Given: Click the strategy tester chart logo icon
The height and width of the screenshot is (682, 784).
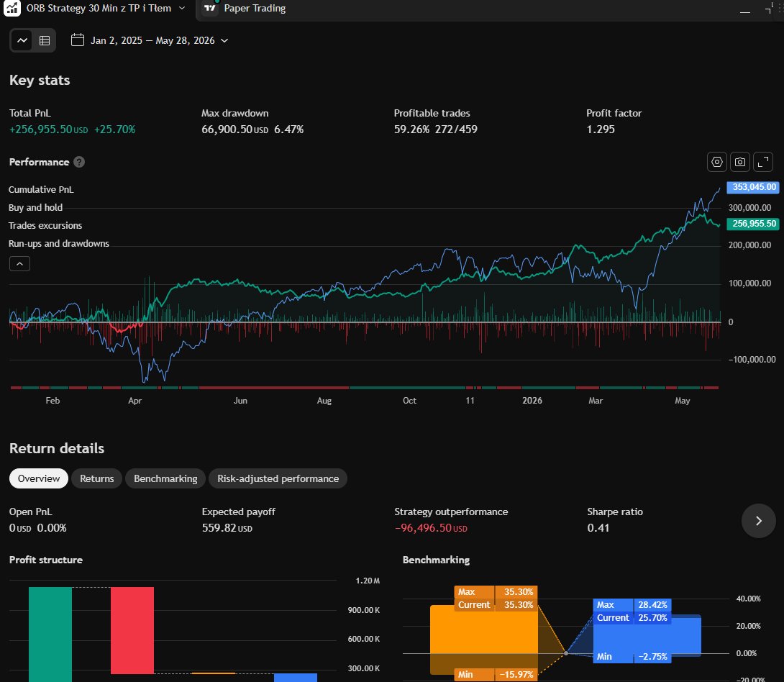Looking at the screenshot, I should coord(12,8).
